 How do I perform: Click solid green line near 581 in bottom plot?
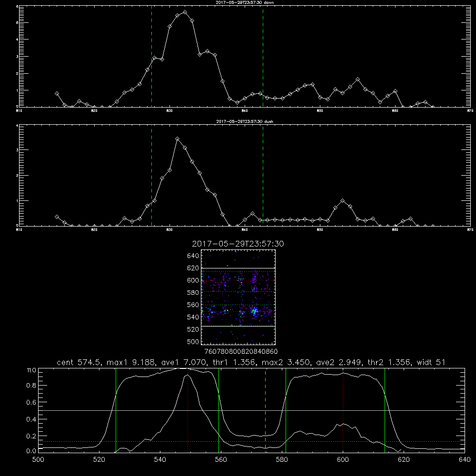coord(286,410)
